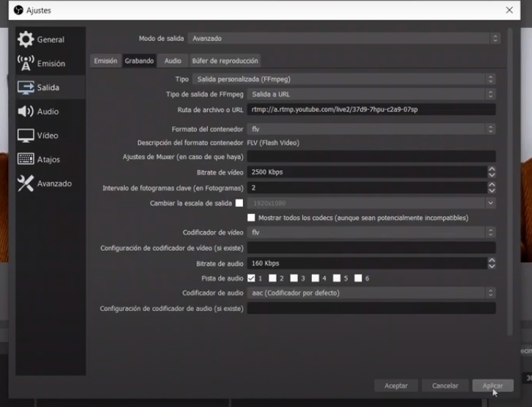Viewport: 532px width, 407px height.
Task: Select the Vídeo monitor icon
Action: pos(26,136)
